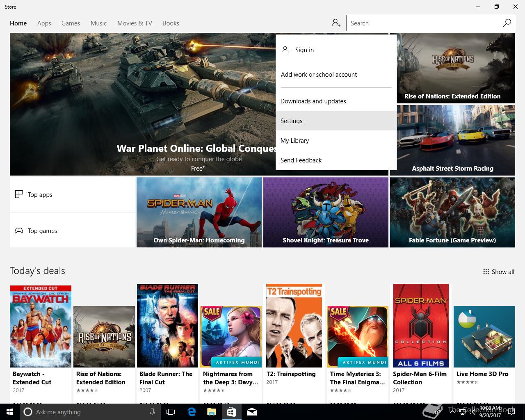Open Baywatch Extended Cut poster

(x=41, y=326)
